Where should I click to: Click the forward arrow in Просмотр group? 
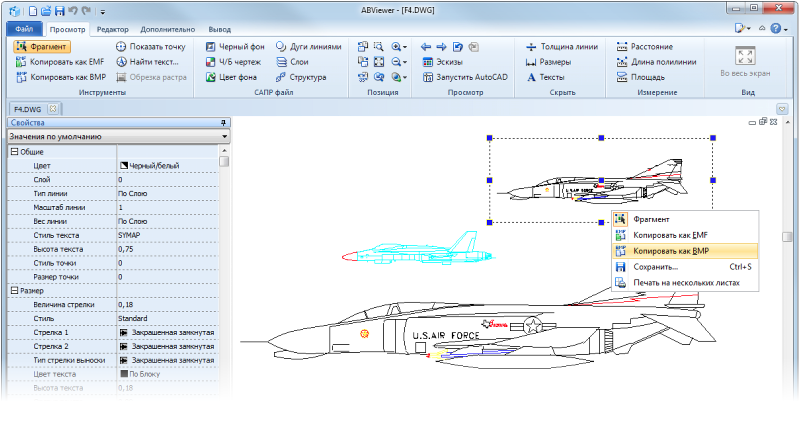(x=442, y=46)
